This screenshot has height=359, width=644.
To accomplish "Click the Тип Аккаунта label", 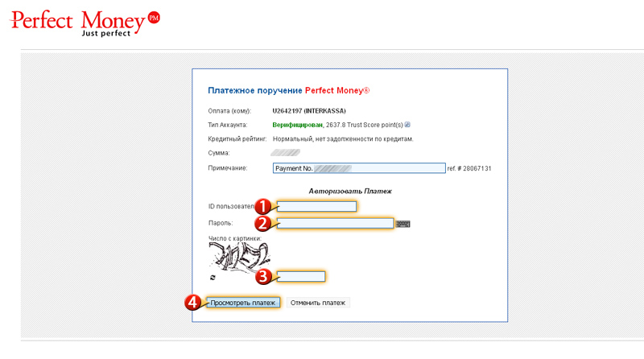I will pos(228,125).
